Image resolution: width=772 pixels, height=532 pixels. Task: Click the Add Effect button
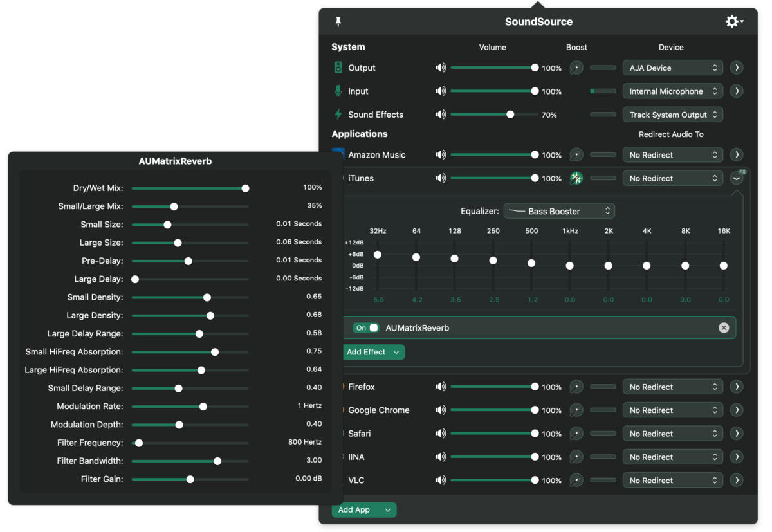[372, 352]
